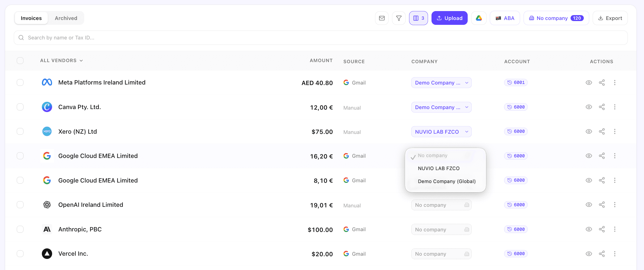Screen dimensions: 644x270
Task: Share the OpenAI Ireland Limited invoice
Action: coord(602,205)
